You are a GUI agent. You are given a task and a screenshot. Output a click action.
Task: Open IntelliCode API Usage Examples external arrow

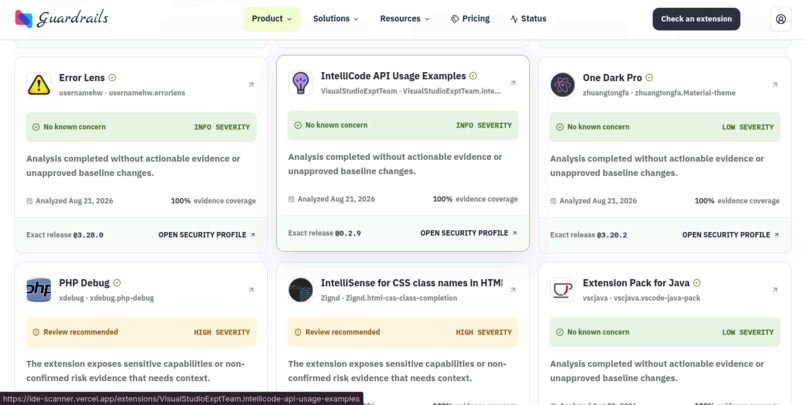(512, 83)
